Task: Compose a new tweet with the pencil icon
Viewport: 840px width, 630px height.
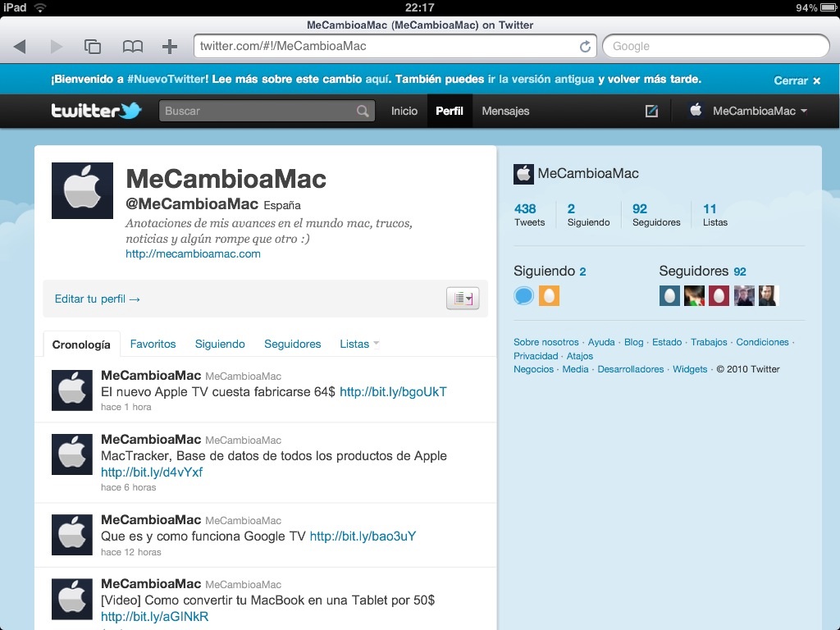Action: (651, 111)
